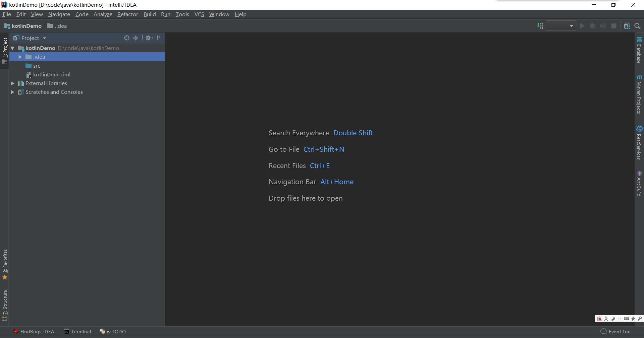
Task: Open Project panel gear settings
Action: [149, 38]
